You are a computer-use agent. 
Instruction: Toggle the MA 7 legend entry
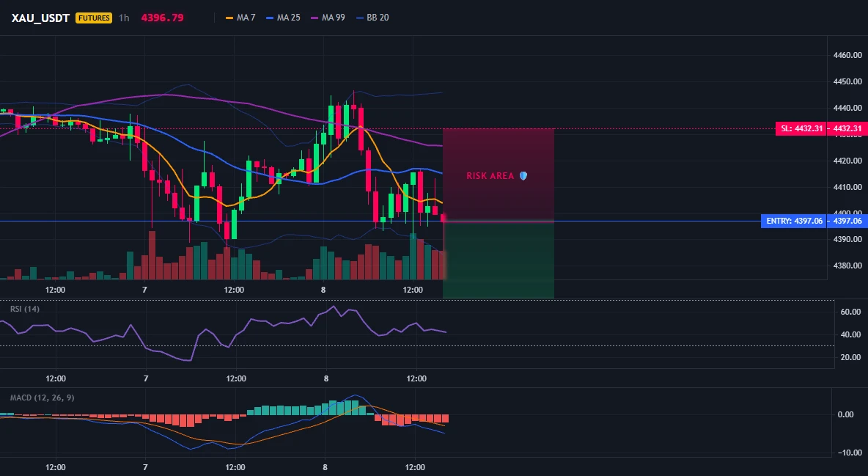[x=240, y=18]
